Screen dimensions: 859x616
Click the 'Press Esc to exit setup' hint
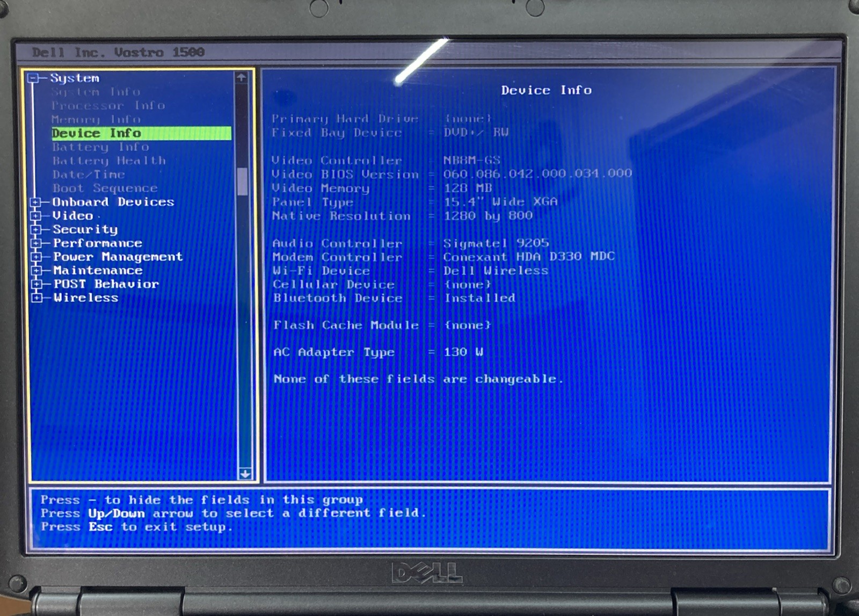[x=137, y=527]
